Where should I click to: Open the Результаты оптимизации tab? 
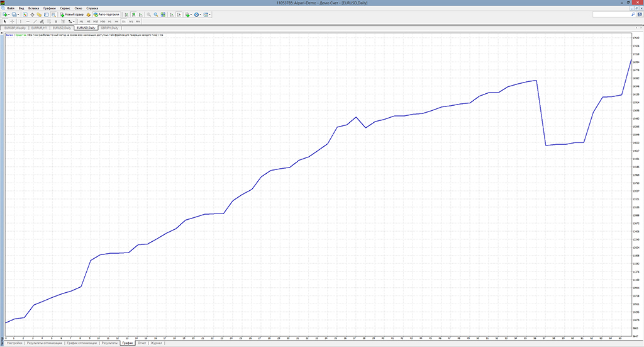click(x=45, y=343)
